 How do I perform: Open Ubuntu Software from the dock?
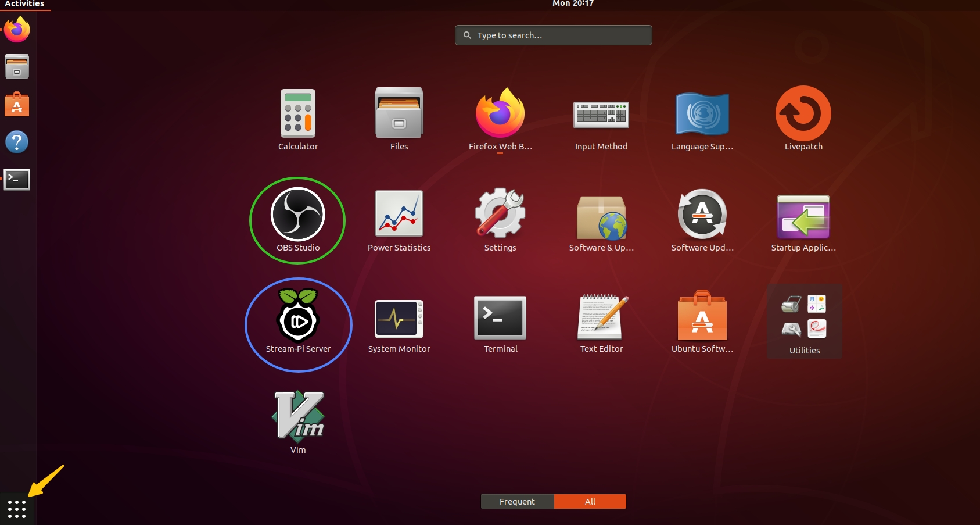click(17, 105)
